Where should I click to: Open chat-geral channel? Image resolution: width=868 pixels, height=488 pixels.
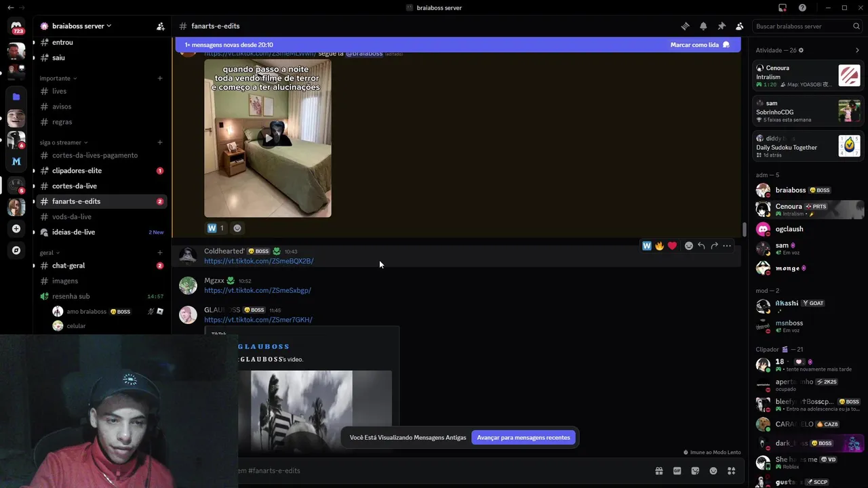coord(102,266)
